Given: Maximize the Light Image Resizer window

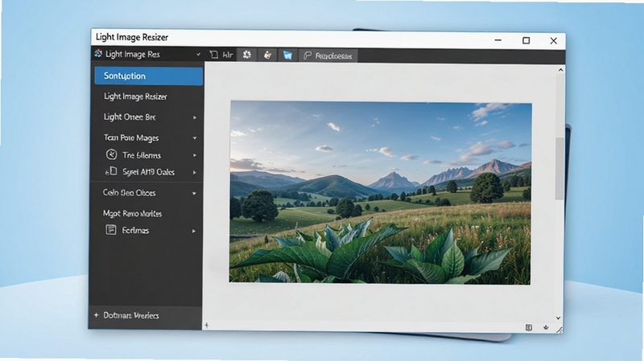Looking at the screenshot, I should click(x=526, y=40).
